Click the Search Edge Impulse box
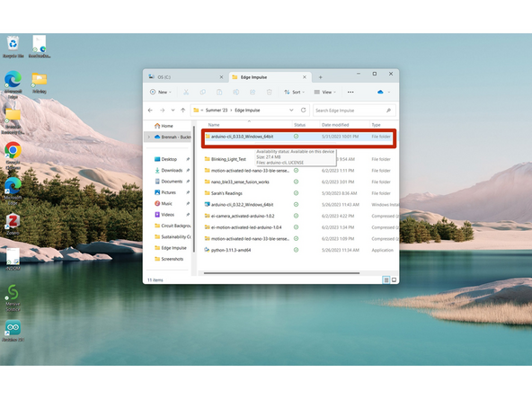The image size is (532, 399). [x=354, y=111]
